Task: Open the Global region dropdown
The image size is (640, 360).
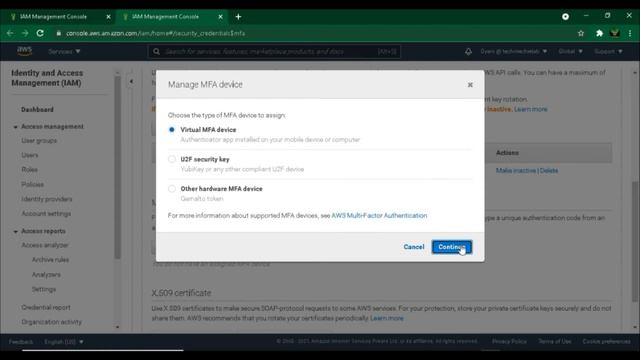Action: point(570,51)
